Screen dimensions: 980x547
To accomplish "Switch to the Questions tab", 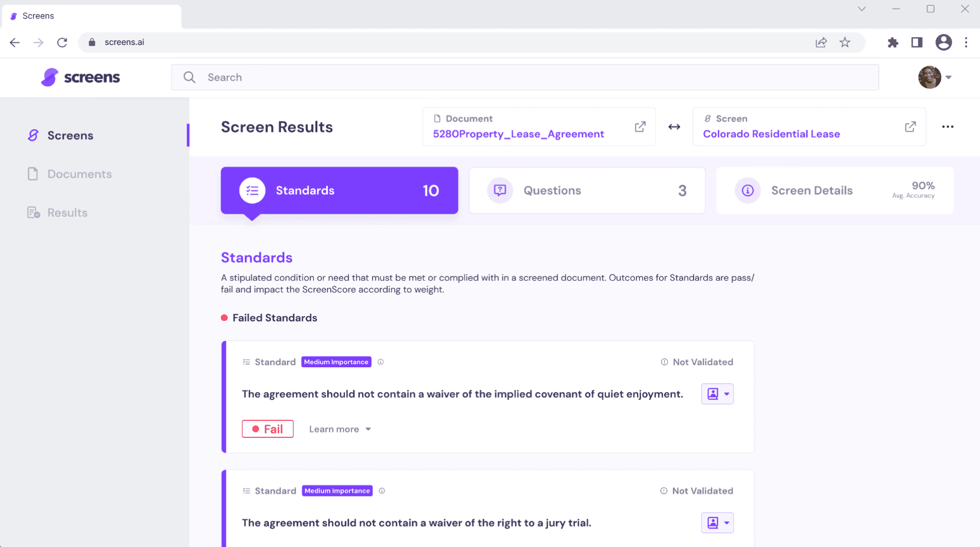I will tap(587, 190).
